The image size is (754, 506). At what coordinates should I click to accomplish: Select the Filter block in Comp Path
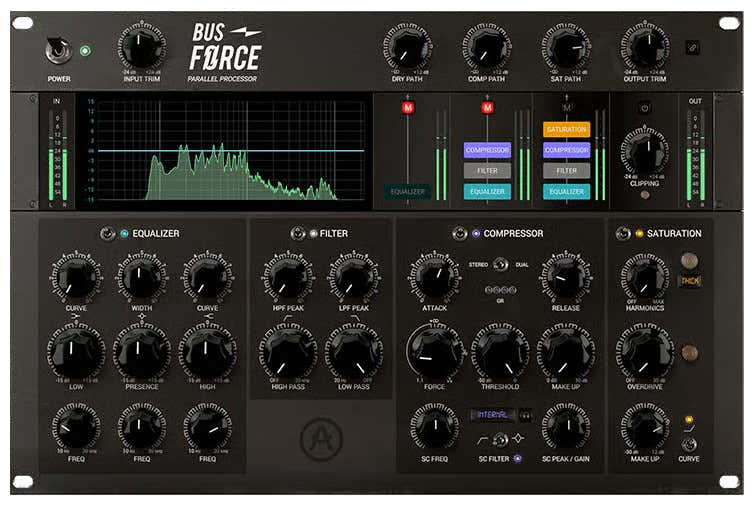(487, 171)
